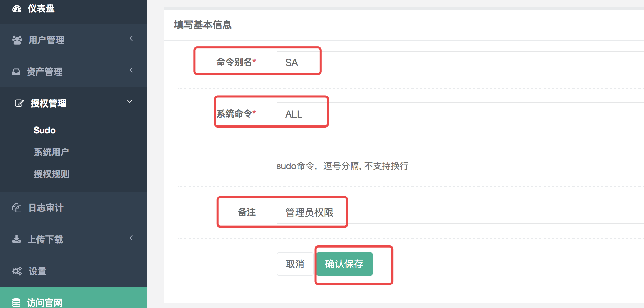Expand the 上传下载 chevron arrow
The image size is (644, 308).
pos(131,238)
